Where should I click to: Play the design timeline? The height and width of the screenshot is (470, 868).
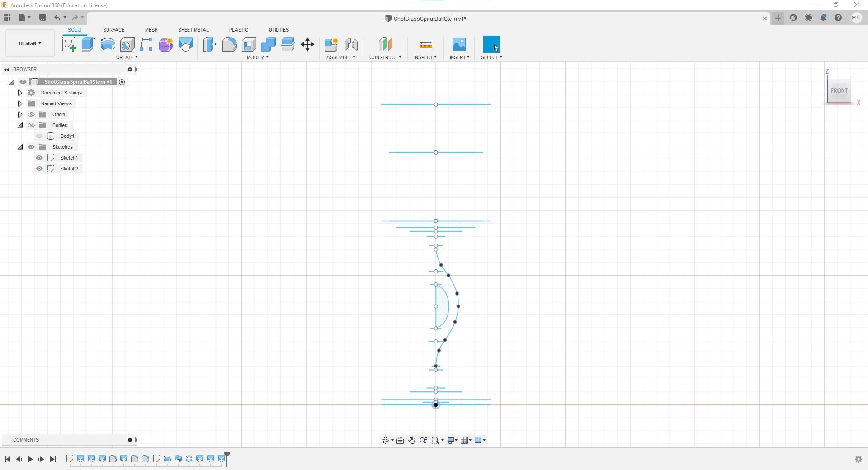(x=30, y=459)
